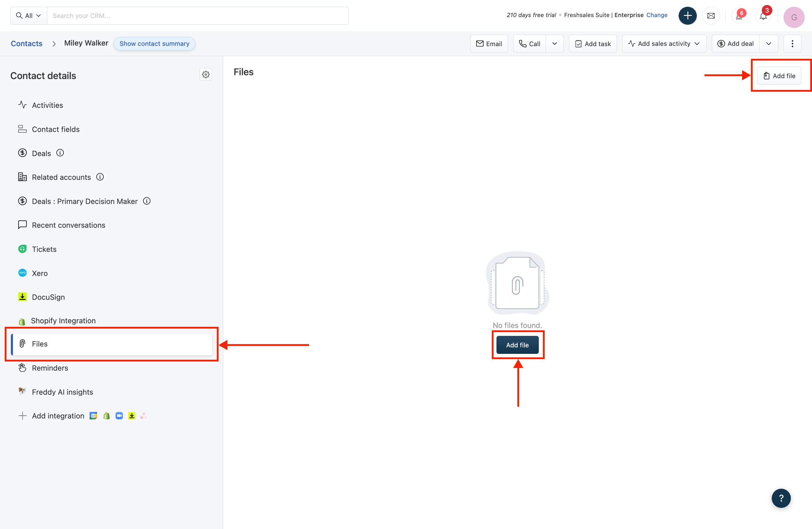Open the user avatar G menu
812x529 pixels.
pos(793,17)
